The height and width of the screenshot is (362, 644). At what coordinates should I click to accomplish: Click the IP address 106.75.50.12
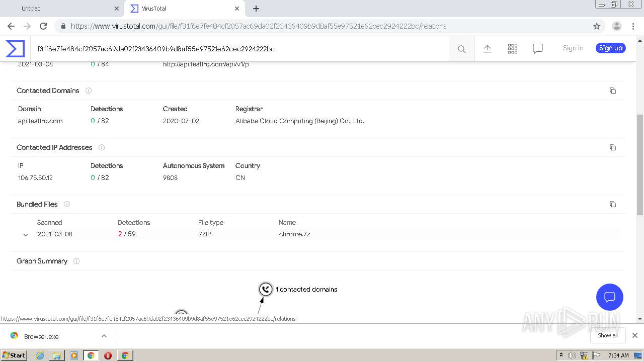35,177
